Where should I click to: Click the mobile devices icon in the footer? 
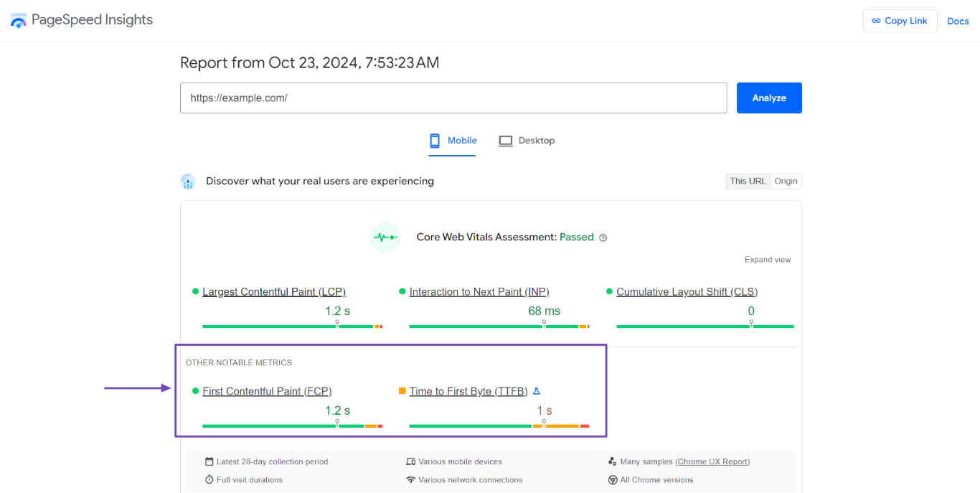pos(410,461)
